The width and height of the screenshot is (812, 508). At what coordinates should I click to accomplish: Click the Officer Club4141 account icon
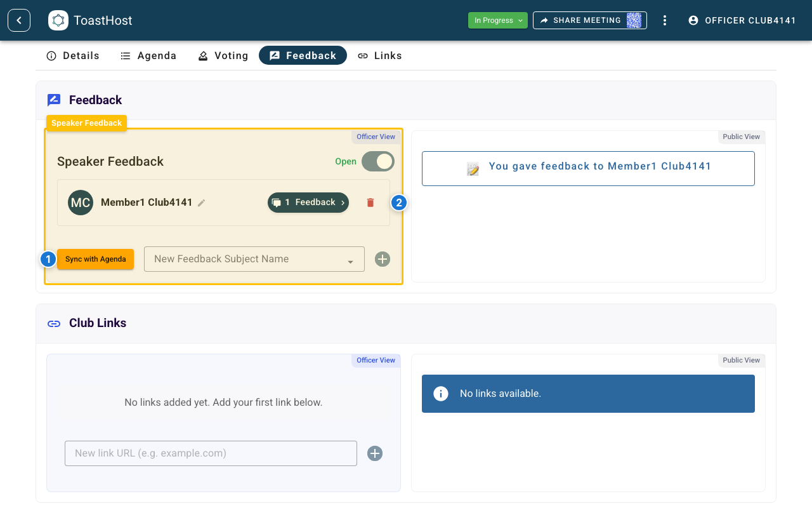(693, 20)
